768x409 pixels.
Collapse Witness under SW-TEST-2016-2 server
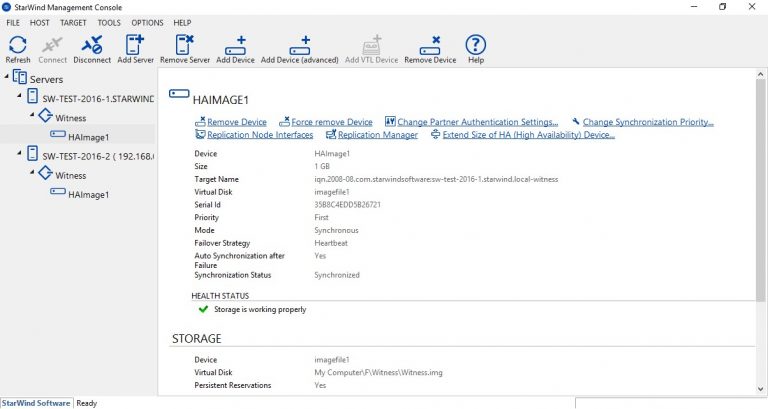[32, 175]
